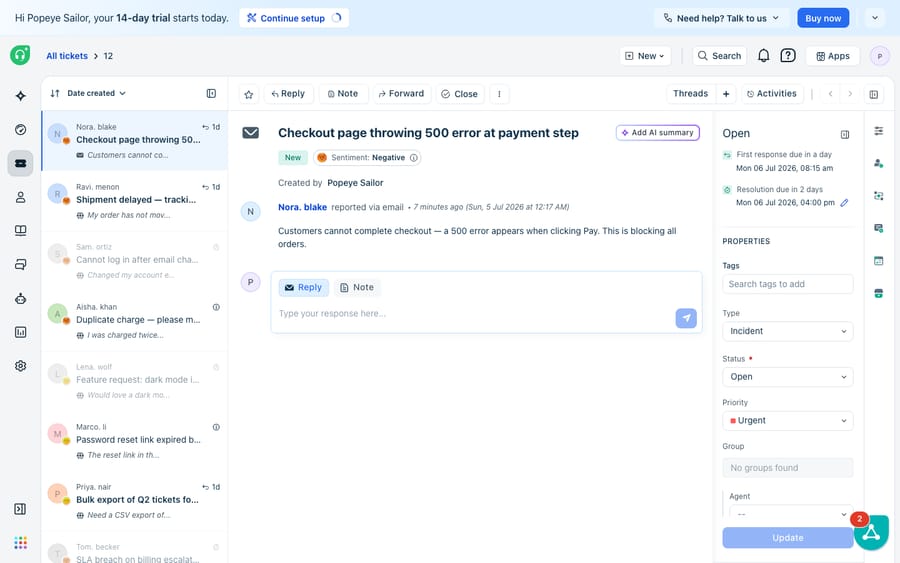The width and height of the screenshot is (900, 563).
Task: Open the Tickets sidebar icon
Action: click(x=21, y=164)
